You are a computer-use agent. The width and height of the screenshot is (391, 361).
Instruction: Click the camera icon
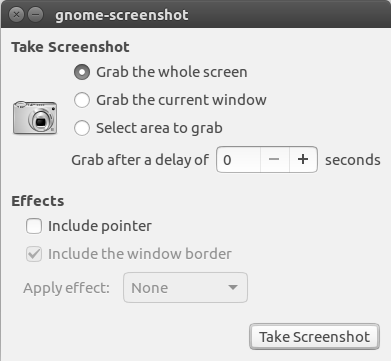35,118
